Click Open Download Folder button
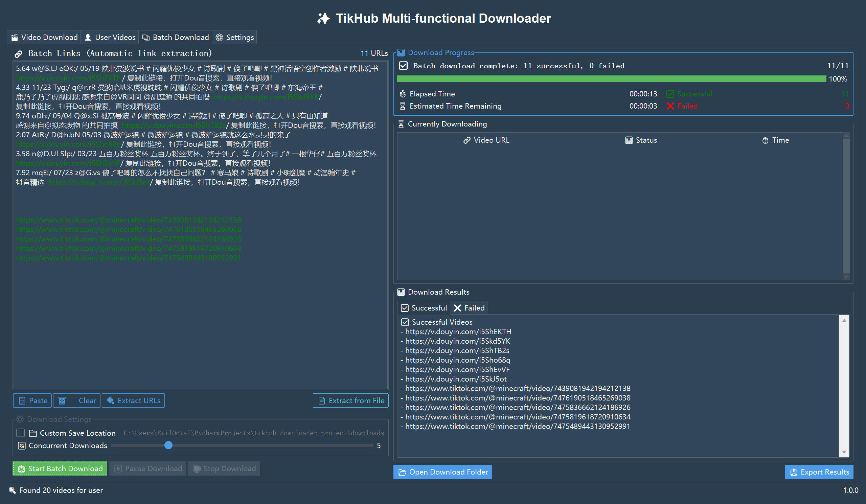Screen dimensions: 866x504 [442, 472]
